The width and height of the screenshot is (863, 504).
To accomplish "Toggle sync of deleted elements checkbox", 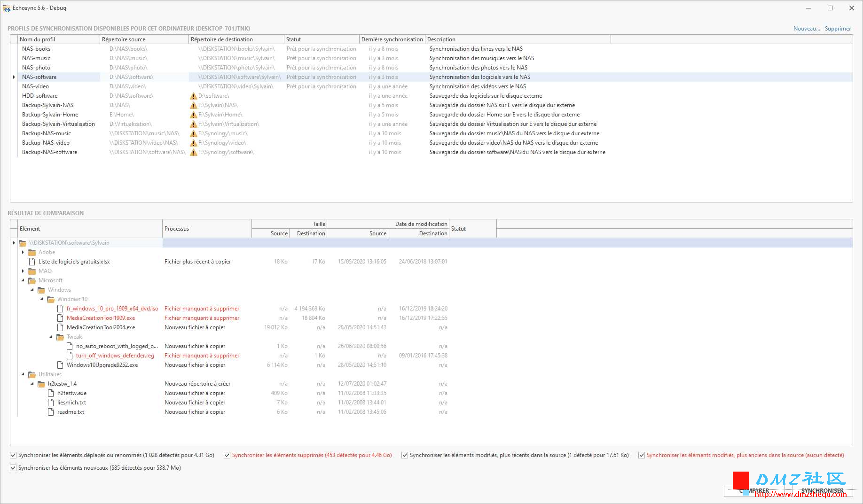I will click(x=227, y=455).
